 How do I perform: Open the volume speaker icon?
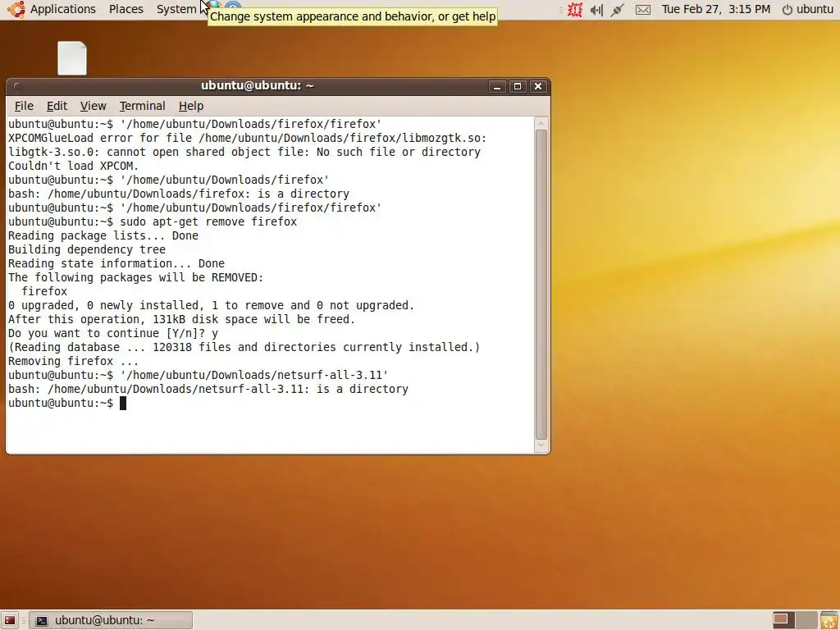pos(596,10)
